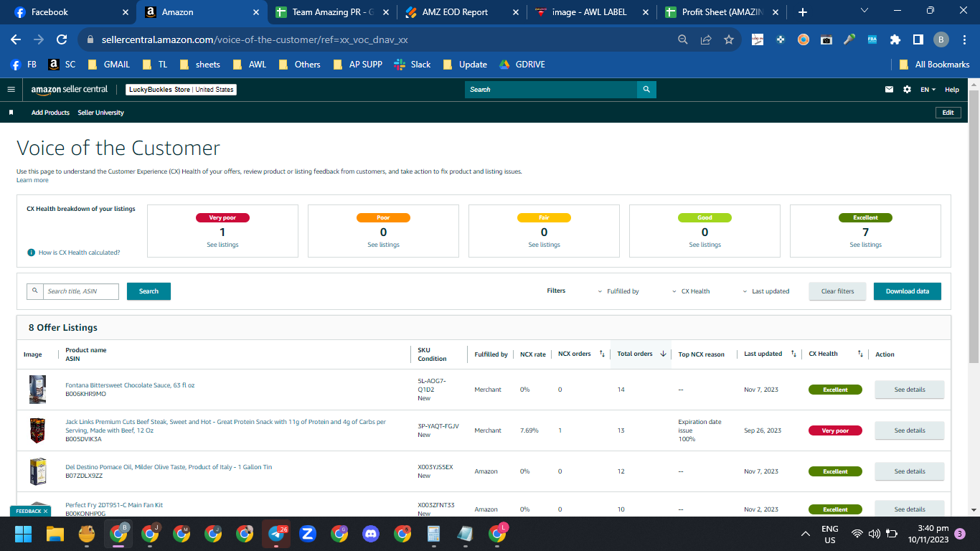The height and width of the screenshot is (551, 980).
Task: Switch to the AMZ EOD Report tab
Action: click(461, 12)
